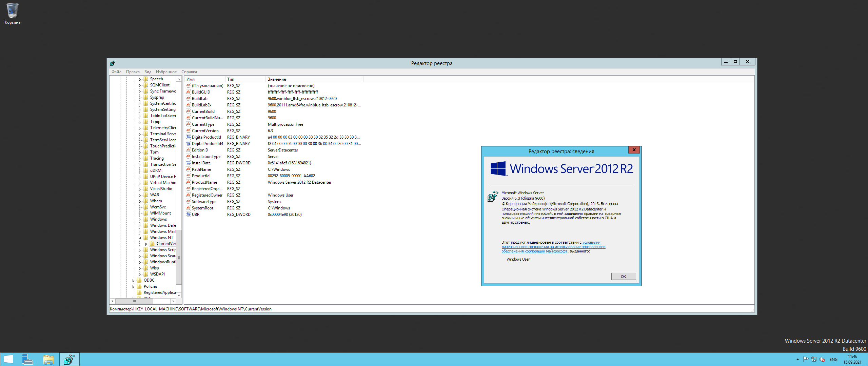The image size is (868, 366).
Task: Expand the ODBC key
Action: click(x=133, y=281)
